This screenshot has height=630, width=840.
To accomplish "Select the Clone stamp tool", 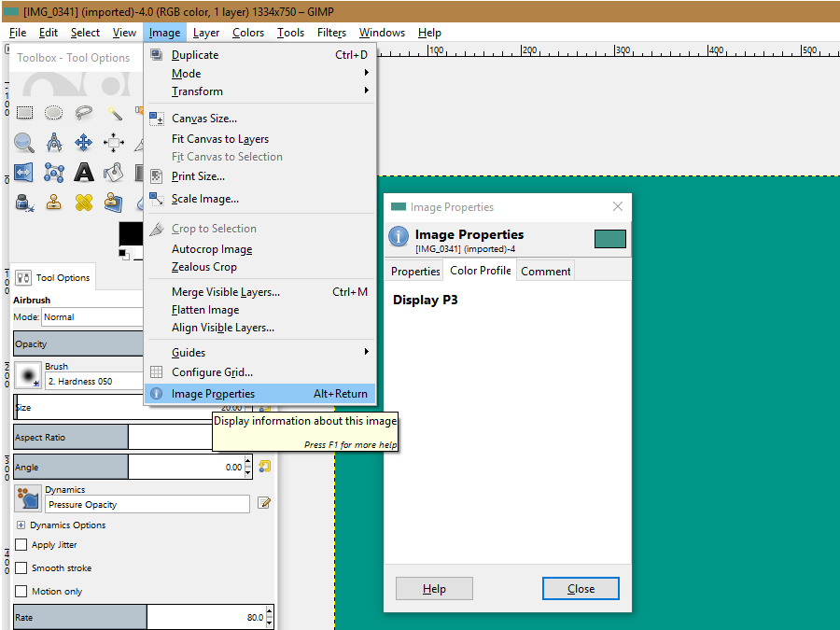I will [53, 203].
